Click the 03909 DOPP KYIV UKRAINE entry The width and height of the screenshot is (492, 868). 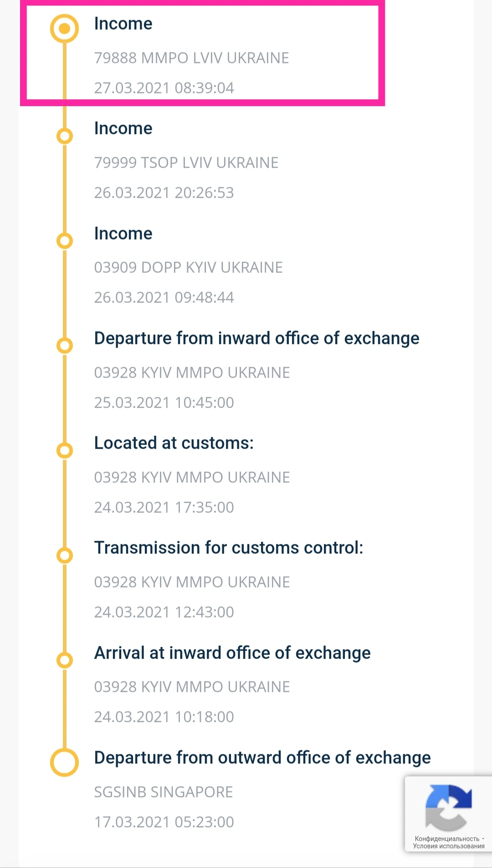pyautogui.click(x=188, y=268)
